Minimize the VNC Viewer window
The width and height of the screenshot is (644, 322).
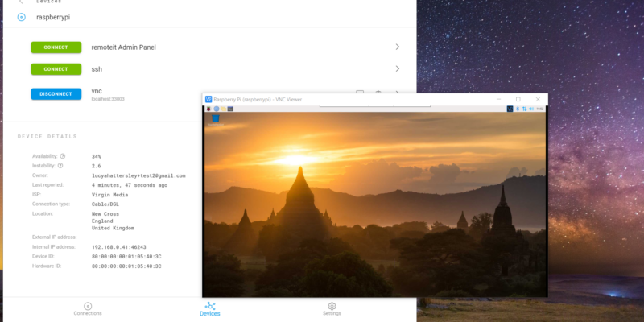tap(498, 99)
